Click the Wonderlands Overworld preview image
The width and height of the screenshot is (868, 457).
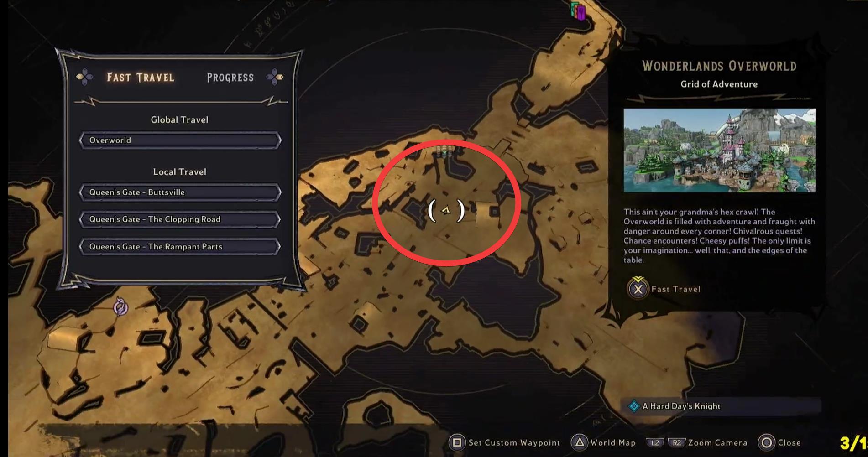click(719, 150)
